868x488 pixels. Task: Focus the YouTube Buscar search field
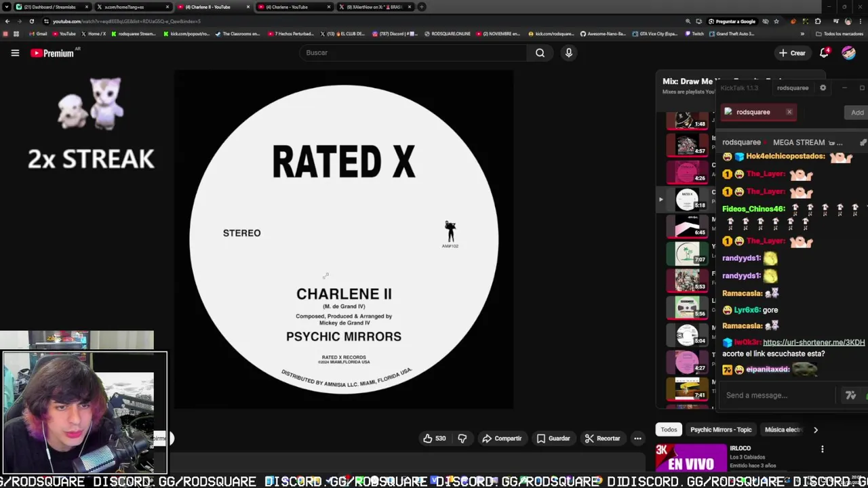pos(413,53)
